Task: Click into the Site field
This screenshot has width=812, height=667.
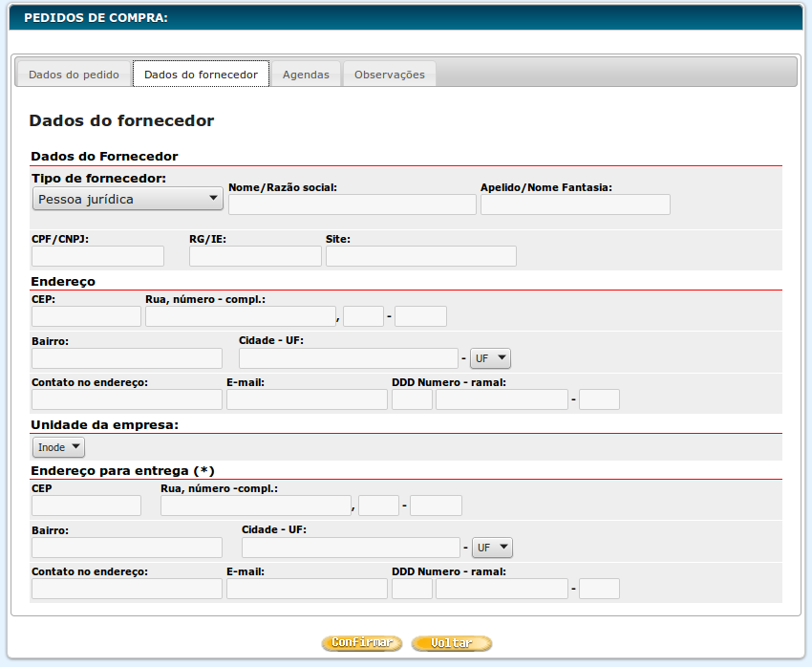Action: click(x=420, y=256)
